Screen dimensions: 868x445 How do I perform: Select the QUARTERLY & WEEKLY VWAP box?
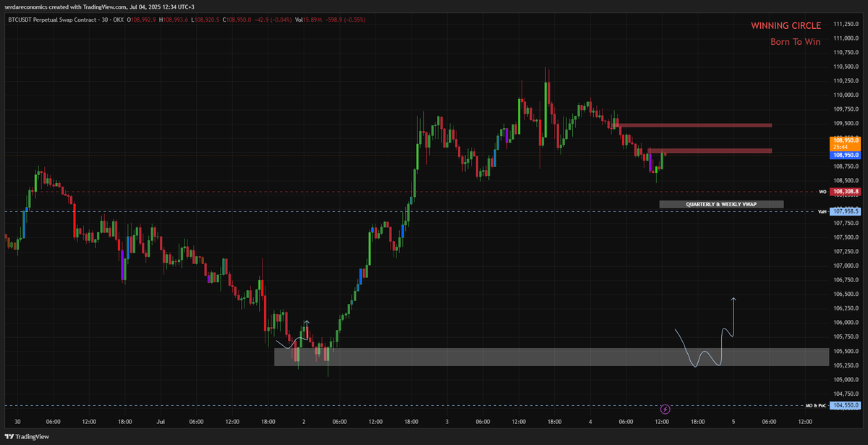pyautogui.click(x=721, y=205)
